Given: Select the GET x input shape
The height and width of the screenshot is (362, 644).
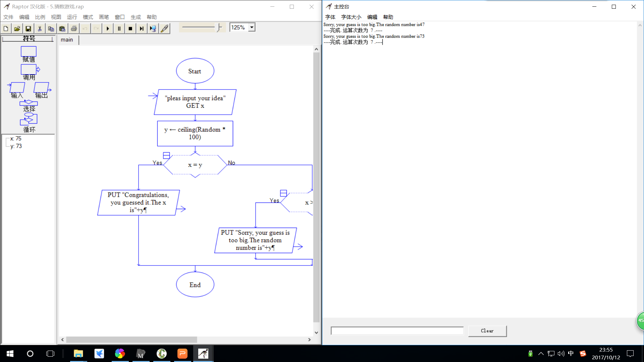Looking at the screenshot, I should (x=195, y=102).
